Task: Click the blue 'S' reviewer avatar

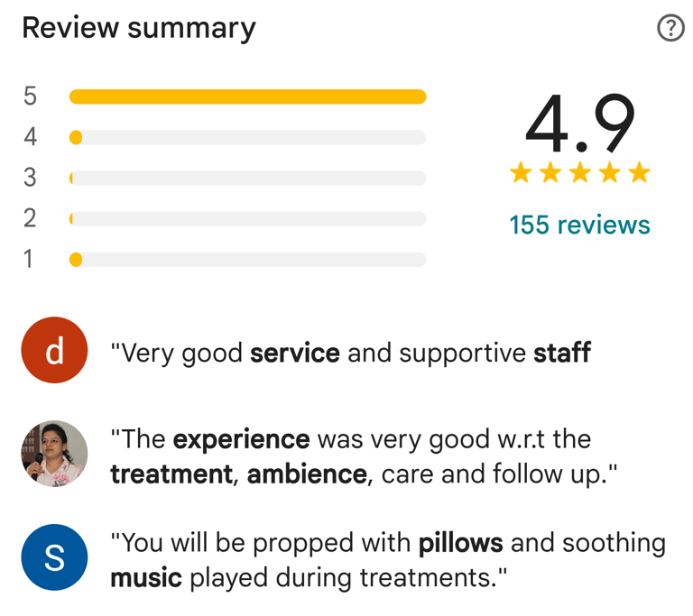Action: click(x=54, y=557)
